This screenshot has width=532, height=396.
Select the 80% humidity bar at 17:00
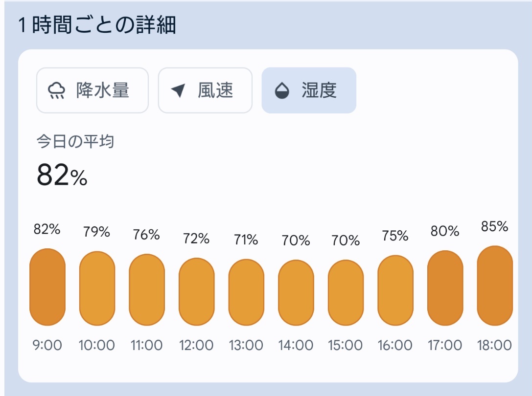click(445, 288)
